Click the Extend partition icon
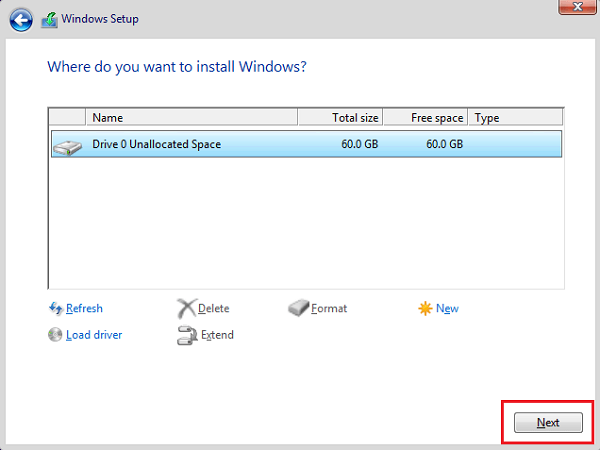The width and height of the screenshot is (600, 450). point(186,335)
